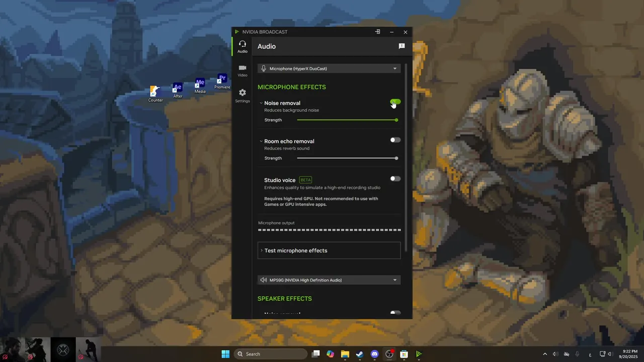Select the Counter-Strike desktop shortcut
Screen dimensions: 644x362
pos(155,94)
